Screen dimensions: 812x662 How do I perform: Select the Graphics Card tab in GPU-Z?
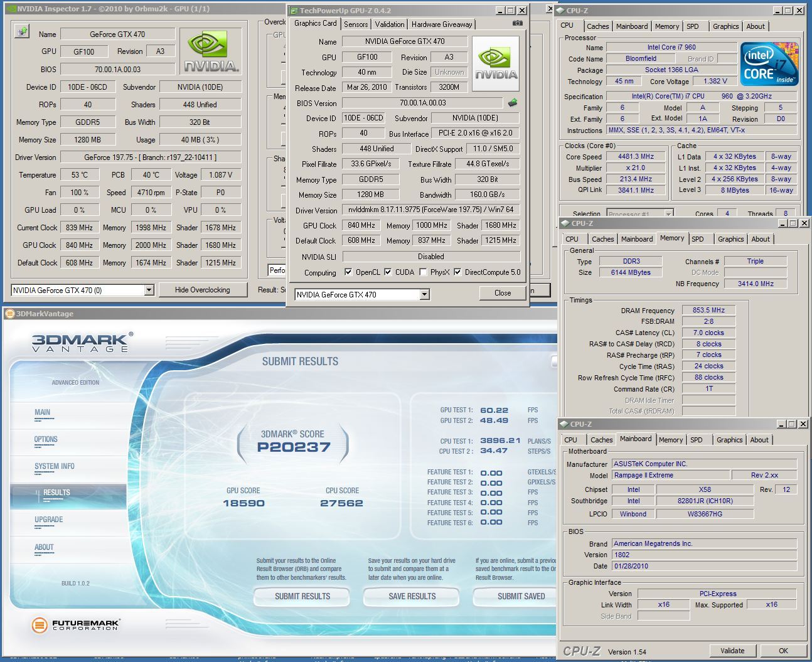316,23
